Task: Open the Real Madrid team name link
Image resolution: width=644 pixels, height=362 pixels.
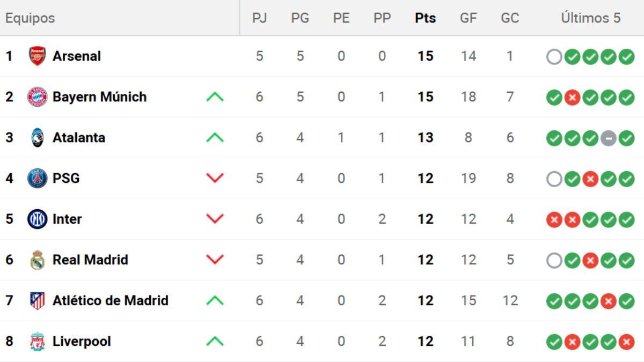Action: 90,260
